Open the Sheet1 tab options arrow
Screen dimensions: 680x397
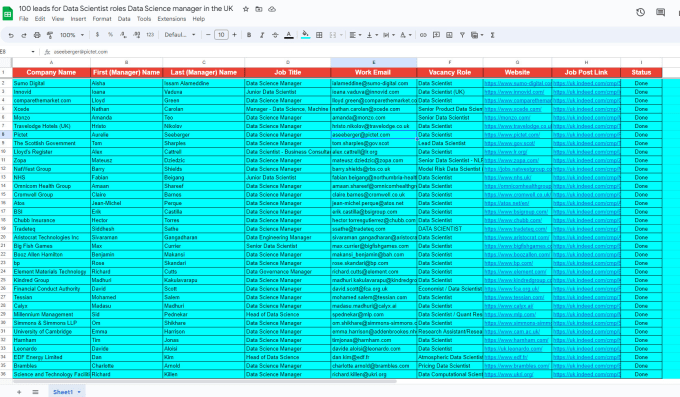pos(79,392)
